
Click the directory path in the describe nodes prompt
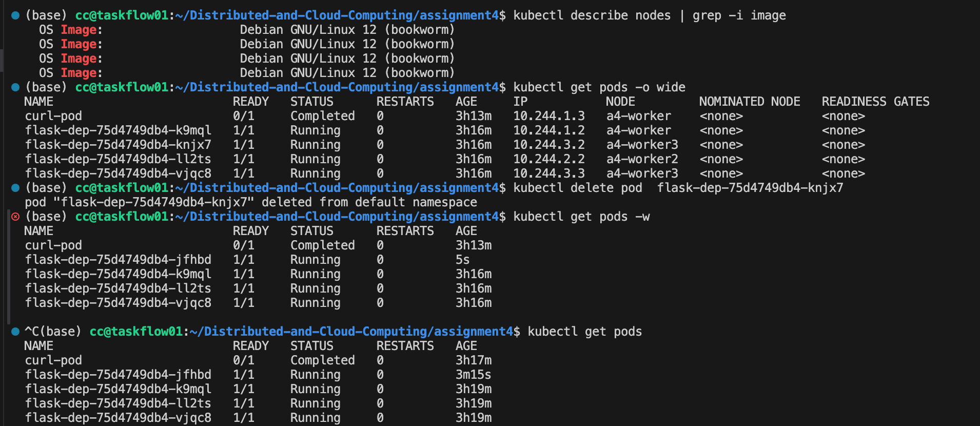pyautogui.click(x=337, y=15)
